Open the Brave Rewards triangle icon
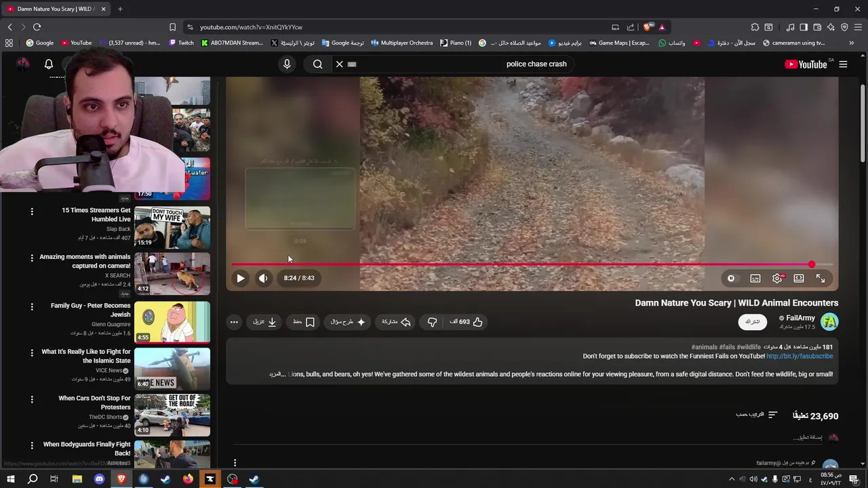 point(662,27)
